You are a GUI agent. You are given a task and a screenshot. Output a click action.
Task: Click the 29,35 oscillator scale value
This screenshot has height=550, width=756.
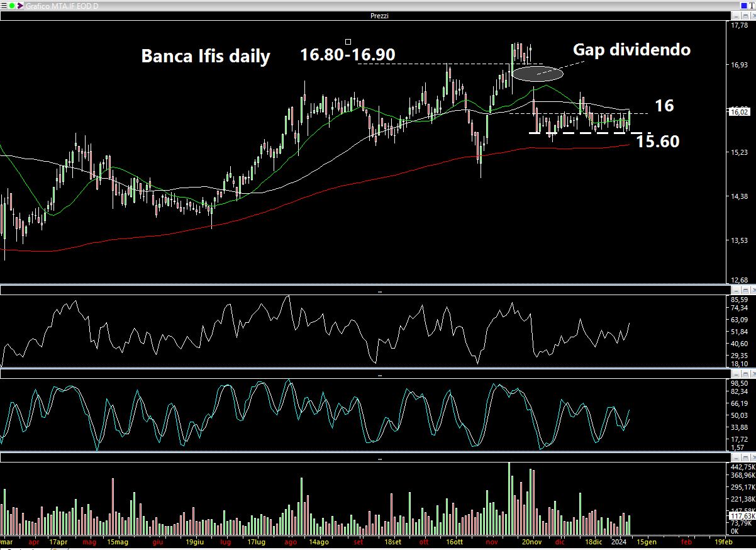click(x=740, y=355)
